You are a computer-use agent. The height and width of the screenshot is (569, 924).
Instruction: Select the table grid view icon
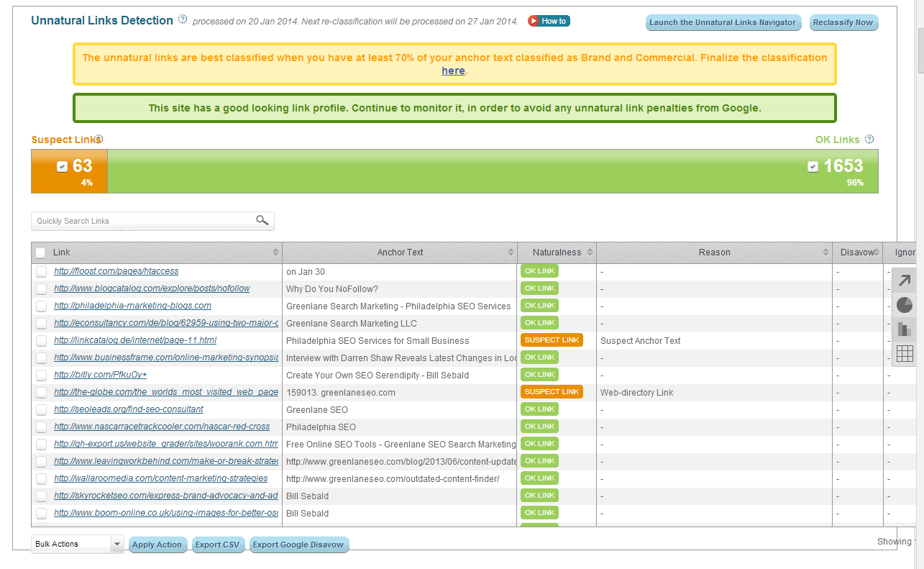point(905,353)
